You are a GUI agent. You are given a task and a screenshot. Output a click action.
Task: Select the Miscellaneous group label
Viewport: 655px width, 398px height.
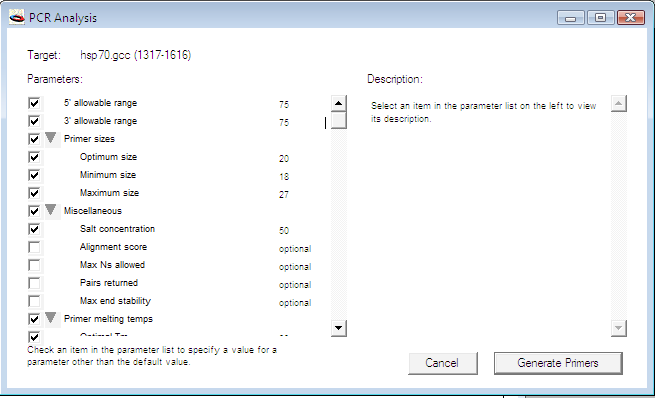(93, 211)
